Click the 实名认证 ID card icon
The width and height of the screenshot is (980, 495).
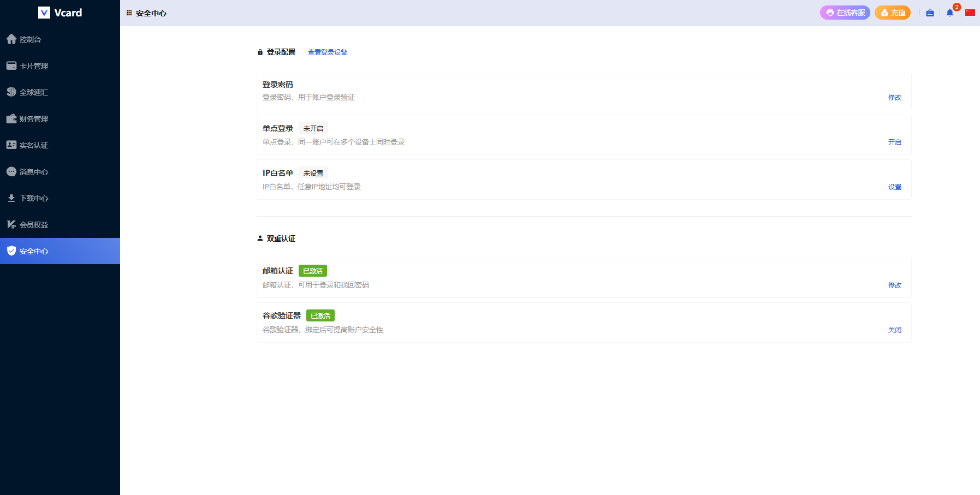11,145
